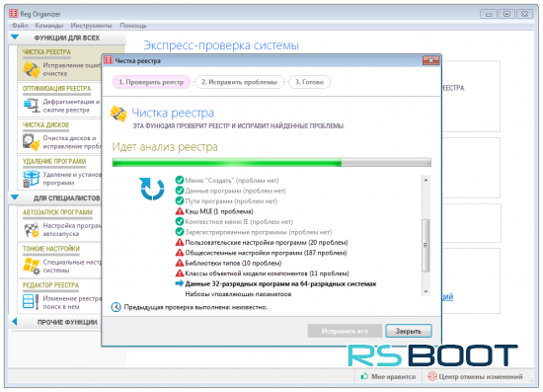The width and height of the screenshot is (543, 392).
Task: Collapse the ДЛЯ СПЕЦИАЛИСТОВ section
Action: click(15, 197)
